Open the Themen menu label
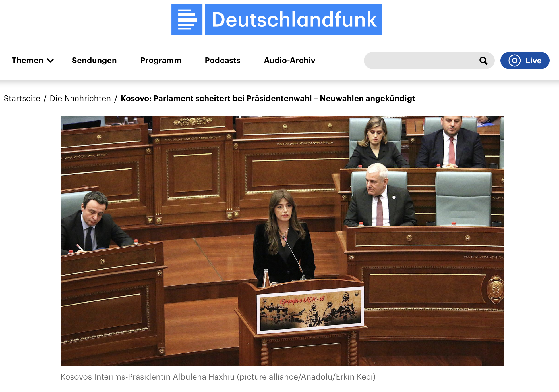559x392 pixels. point(27,61)
